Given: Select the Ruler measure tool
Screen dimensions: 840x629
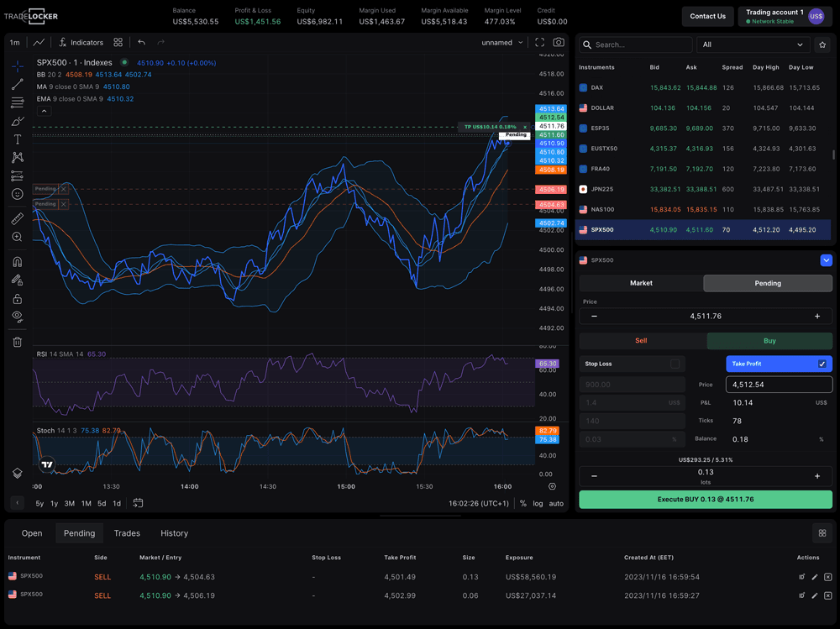Looking at the screenshot, I should (x=18, y=219).
